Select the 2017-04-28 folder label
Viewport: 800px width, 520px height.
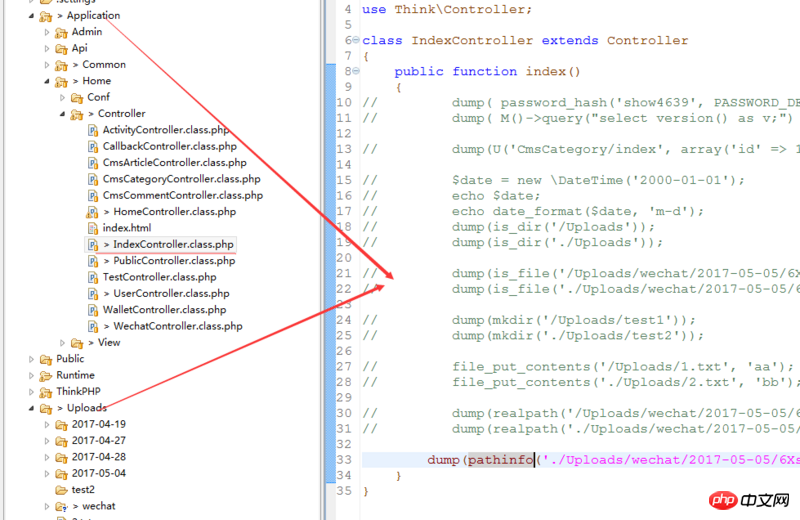coord(98,457)
